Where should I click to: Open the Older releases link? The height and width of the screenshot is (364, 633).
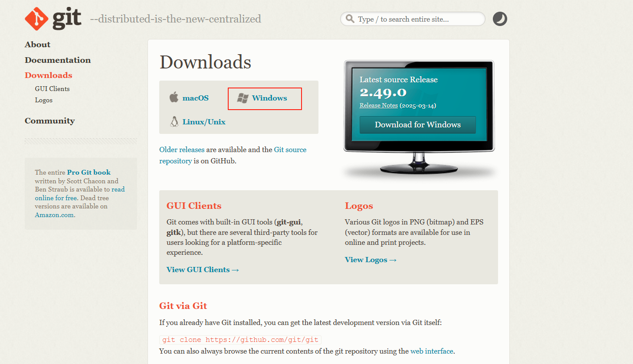[182, 149]
